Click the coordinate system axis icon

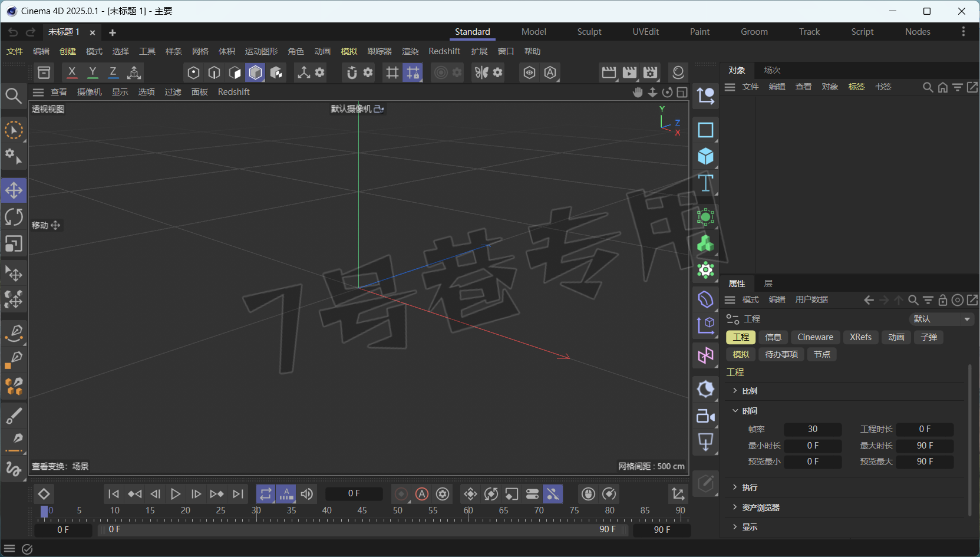[x=134, y=72]
